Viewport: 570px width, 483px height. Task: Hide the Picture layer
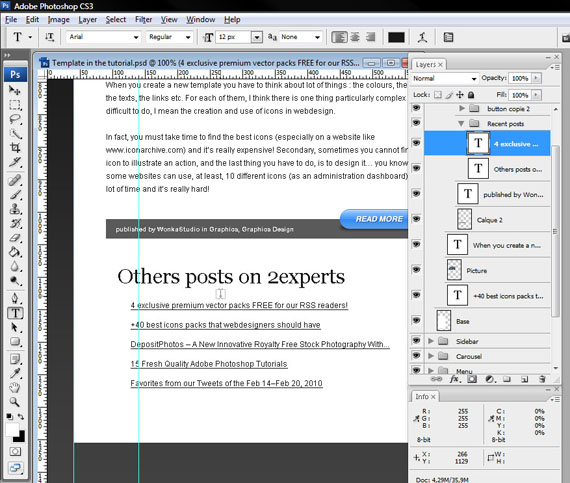tap(416, 270)
